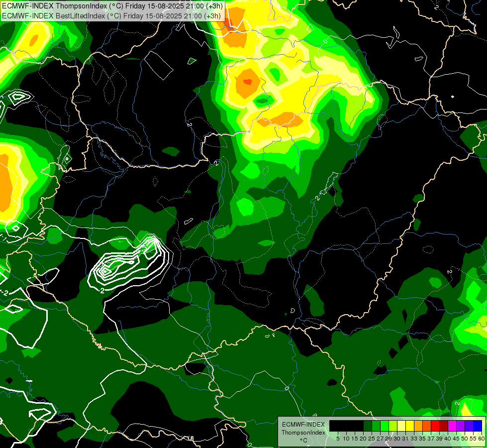Click the legend tick value 10
Screen dimensions: 487x448
tap(346, 439)
